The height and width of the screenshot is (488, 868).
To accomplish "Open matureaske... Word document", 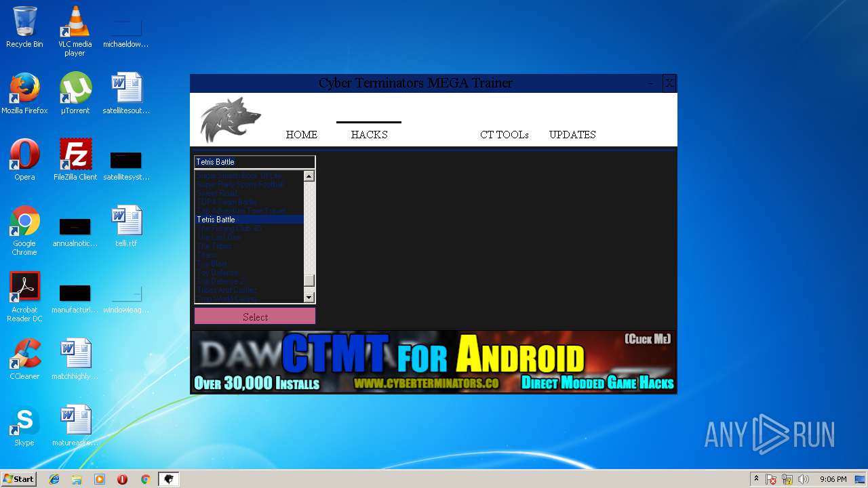I will [x=75, y=426].
